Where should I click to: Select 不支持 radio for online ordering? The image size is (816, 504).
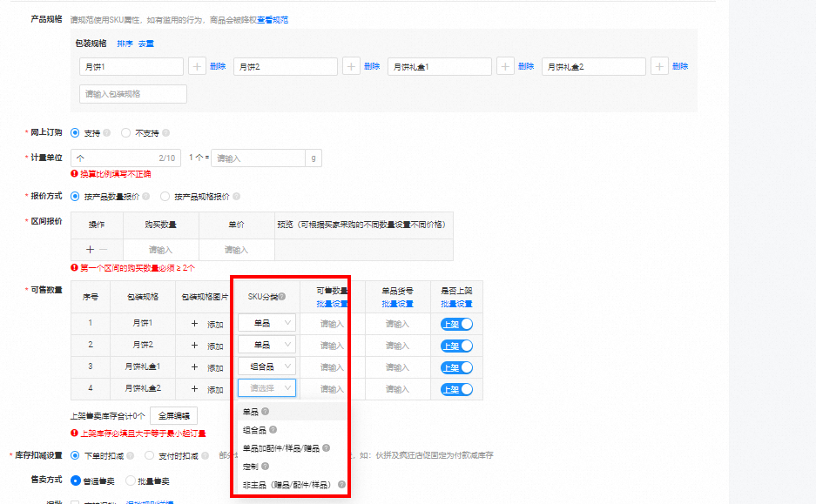[126, 133]
